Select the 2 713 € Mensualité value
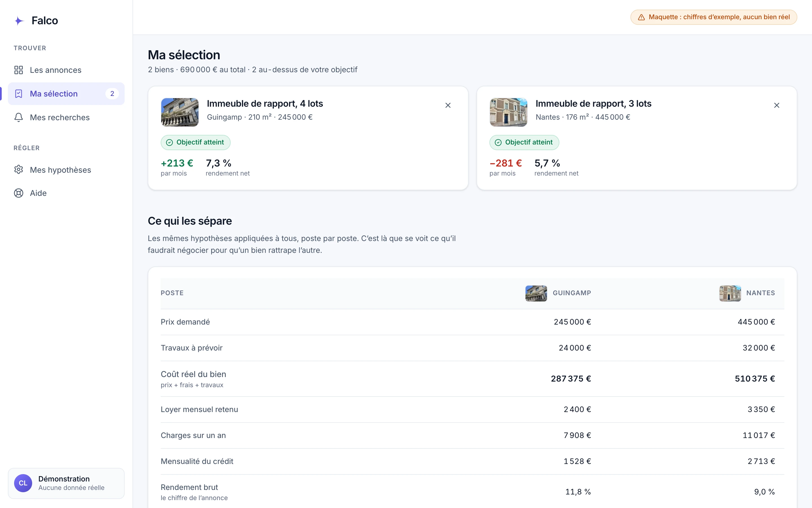 tap(761, 461)
